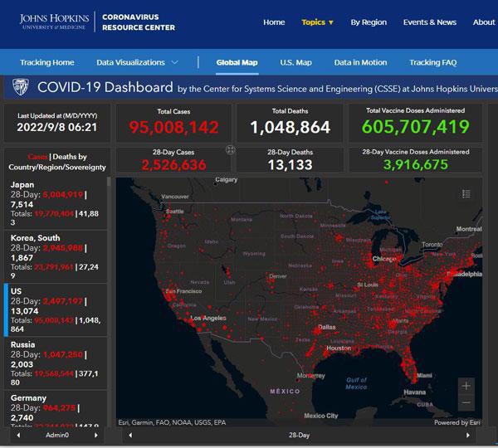Expand the Data Visualizations dropdown
Viewport: 498px width, 448px height.
coord(137,62)
